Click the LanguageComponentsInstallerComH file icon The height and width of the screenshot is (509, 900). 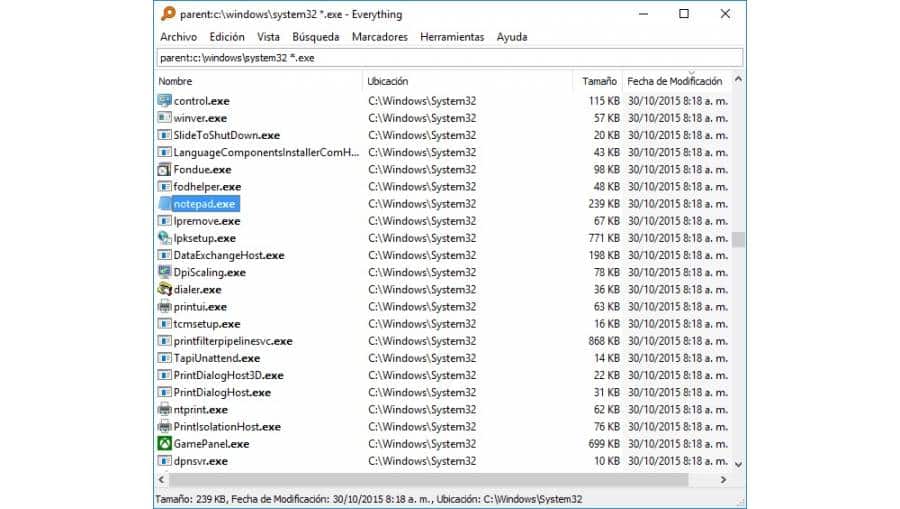click(164, 152)
